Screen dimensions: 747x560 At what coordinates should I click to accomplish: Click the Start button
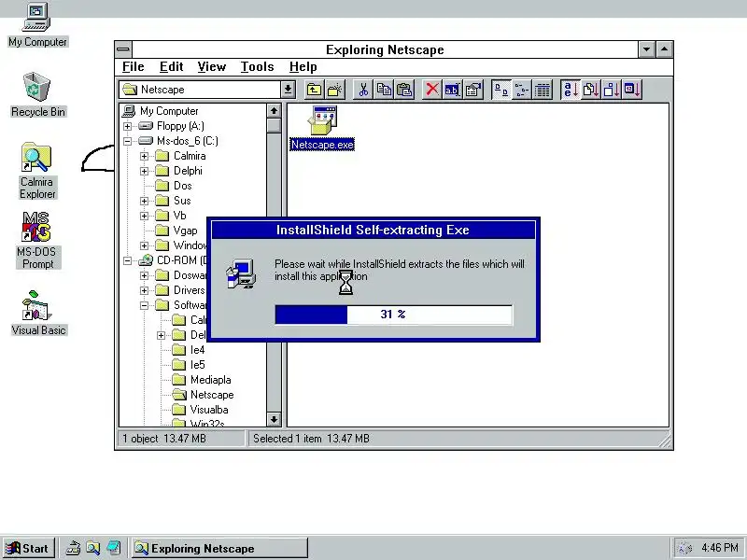tap(29, 548)
